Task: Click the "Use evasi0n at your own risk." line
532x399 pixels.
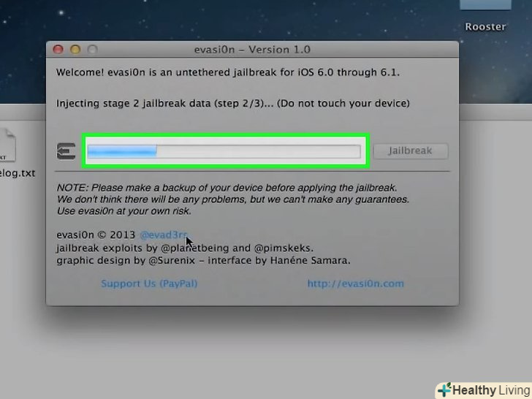Action: point(123,211)
